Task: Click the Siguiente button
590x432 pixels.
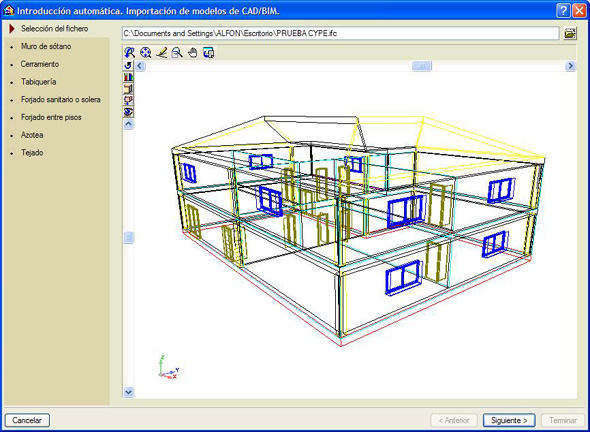Action: point(509,420)
